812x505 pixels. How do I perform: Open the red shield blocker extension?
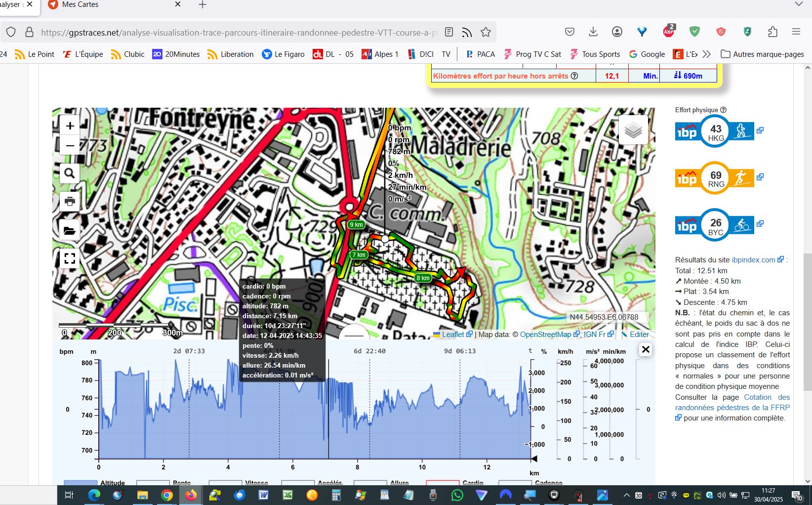coord(721,32)
